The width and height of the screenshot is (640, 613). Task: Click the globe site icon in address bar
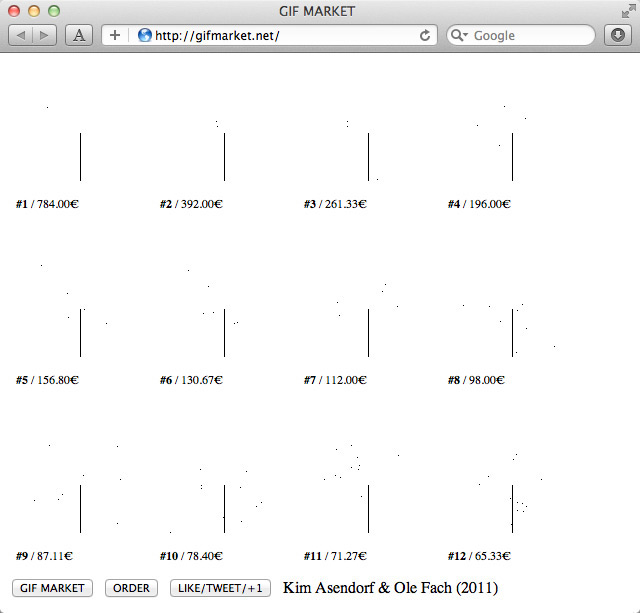pos(145,35)
